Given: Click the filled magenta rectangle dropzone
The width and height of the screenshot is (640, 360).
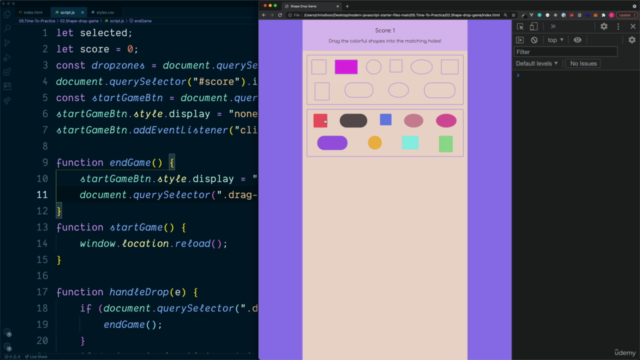Looking at the screenshot, I should (x=346, y=67).
